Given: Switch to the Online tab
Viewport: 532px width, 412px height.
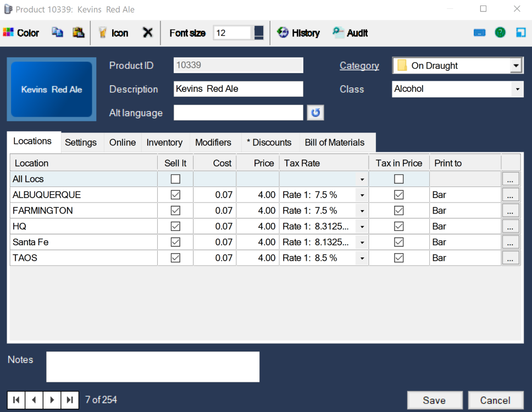Looking at the screenshot, I should click(x=123, y=142).
